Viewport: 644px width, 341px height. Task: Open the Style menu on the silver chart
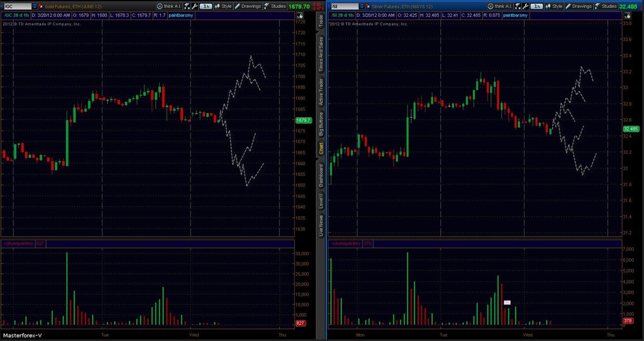coord(553,6)
